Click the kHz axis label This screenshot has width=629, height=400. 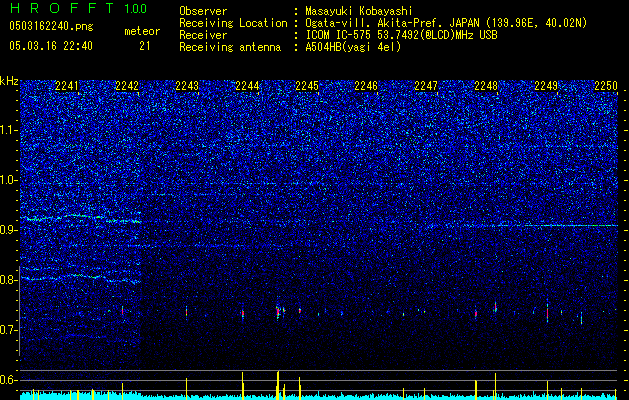tap(9, 81)
